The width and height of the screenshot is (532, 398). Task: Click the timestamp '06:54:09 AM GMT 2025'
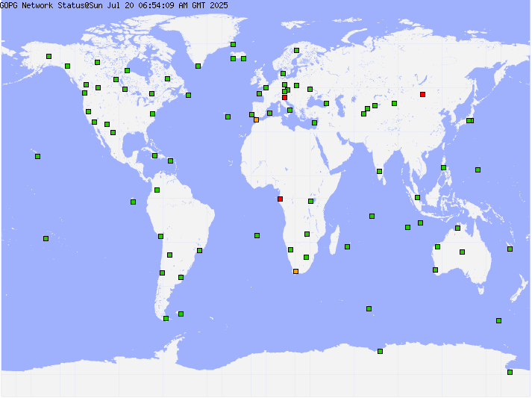click(x=184, y=5)
